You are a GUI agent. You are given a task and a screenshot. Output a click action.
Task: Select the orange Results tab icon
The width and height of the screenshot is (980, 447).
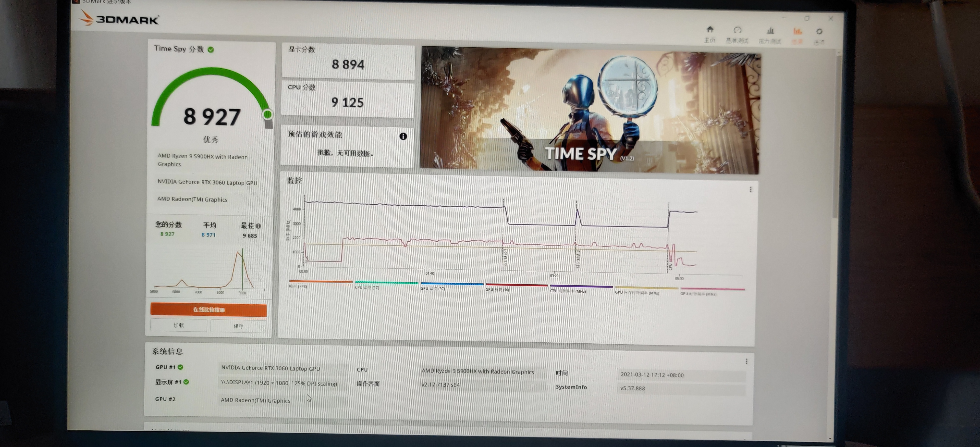[x=797, y=32]
